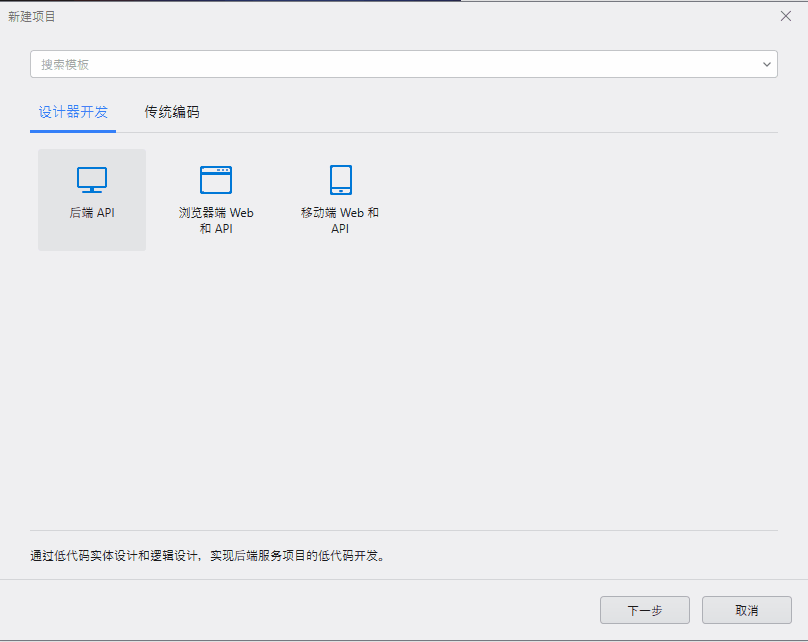Click the 浏览器端 Web 和 API label
The width and height of the screenshot is (808, 642).
click(216, 221)
